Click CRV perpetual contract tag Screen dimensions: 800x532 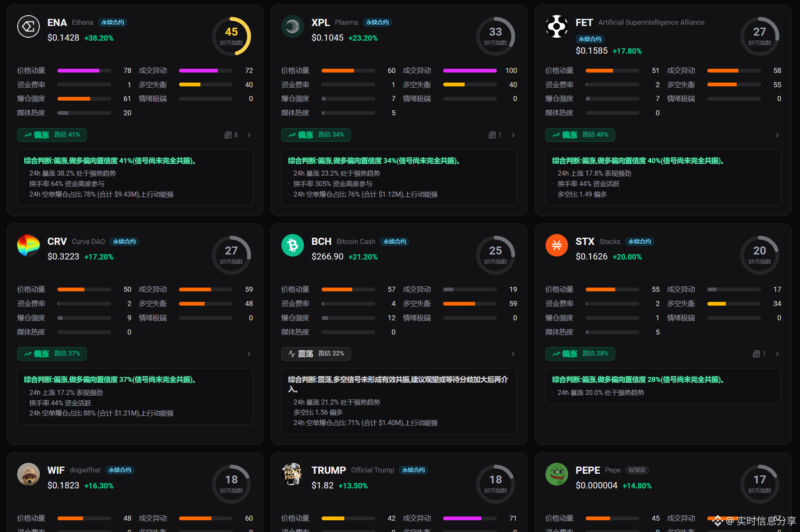124,241
